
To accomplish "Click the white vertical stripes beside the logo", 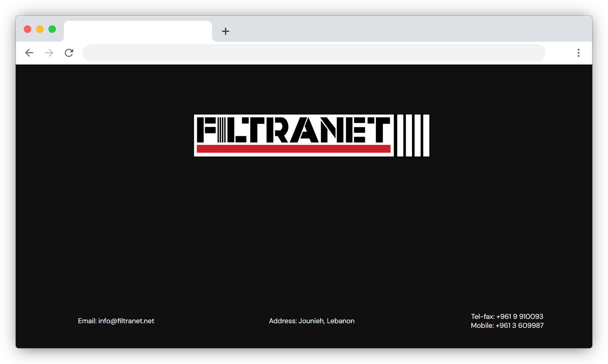I will (413, 135).
